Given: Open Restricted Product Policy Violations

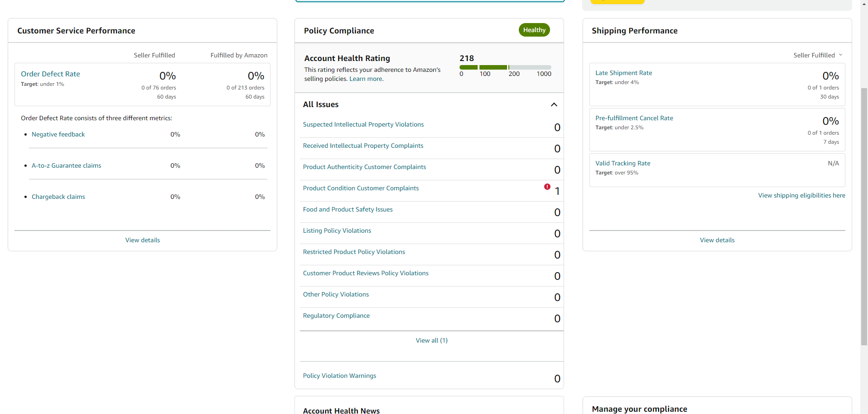Looking at the screenshot, I should [x=354, y=252].
